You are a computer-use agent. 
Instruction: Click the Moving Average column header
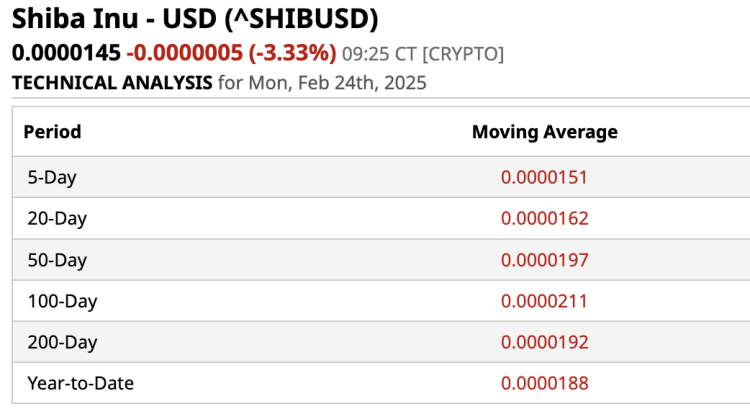pyautogui.click(x=544, y=132)
